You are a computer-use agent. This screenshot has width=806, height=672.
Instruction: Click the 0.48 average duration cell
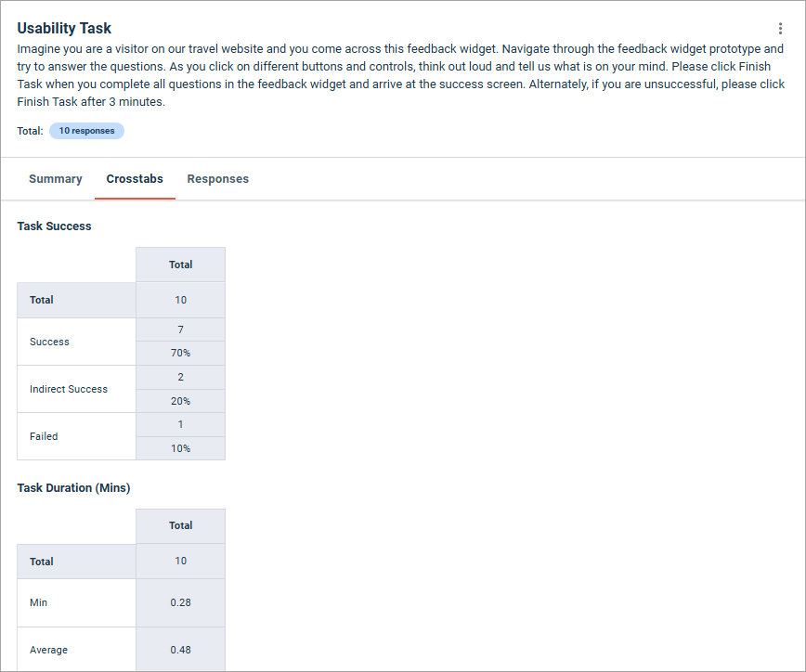pos(180,650)
